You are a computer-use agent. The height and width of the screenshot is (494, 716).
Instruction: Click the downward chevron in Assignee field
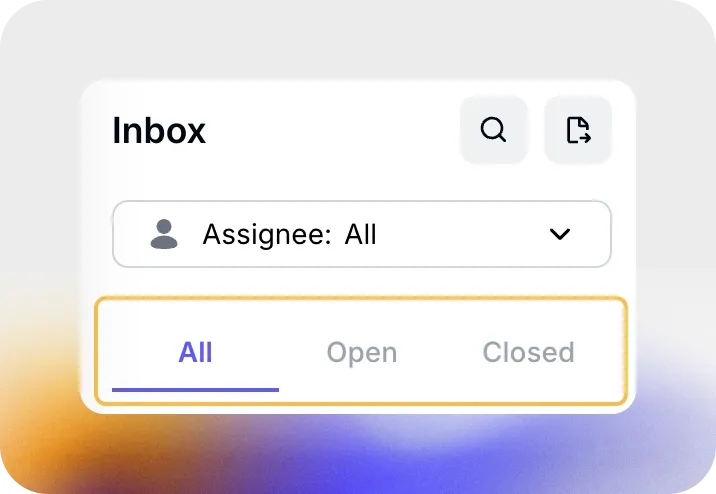(560, 234)
